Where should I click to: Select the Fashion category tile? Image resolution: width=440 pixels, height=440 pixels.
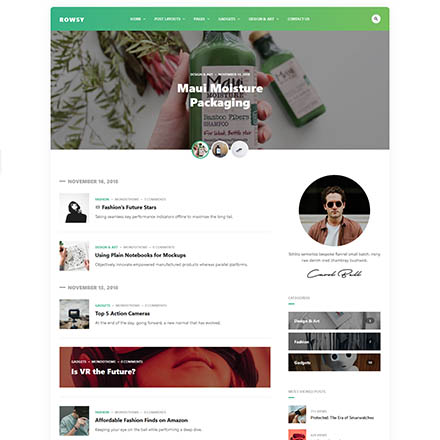coord(334,341)
